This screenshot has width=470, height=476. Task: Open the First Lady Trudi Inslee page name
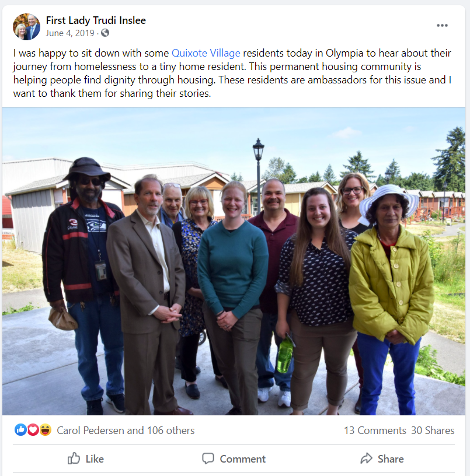(96, 20)
